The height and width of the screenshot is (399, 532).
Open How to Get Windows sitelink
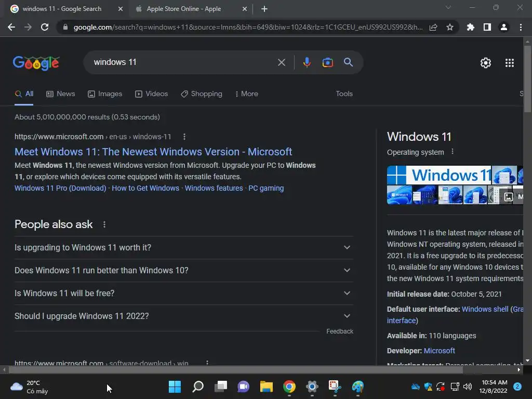(x=145, y=188)
